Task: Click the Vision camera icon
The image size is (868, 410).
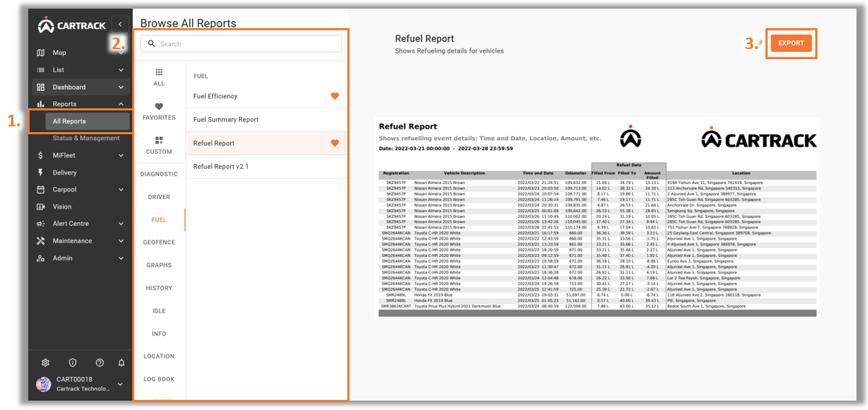Action: click(41, 206)
